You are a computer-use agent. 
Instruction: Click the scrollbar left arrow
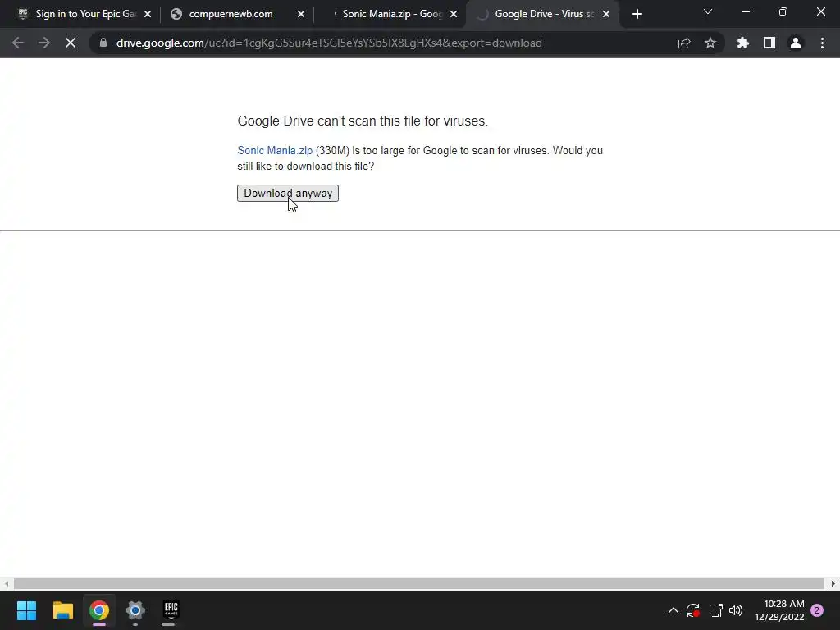click(6, 583)
